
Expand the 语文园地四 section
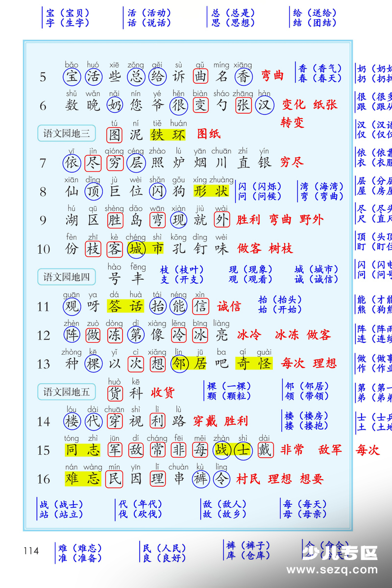[x=66, y=277]
